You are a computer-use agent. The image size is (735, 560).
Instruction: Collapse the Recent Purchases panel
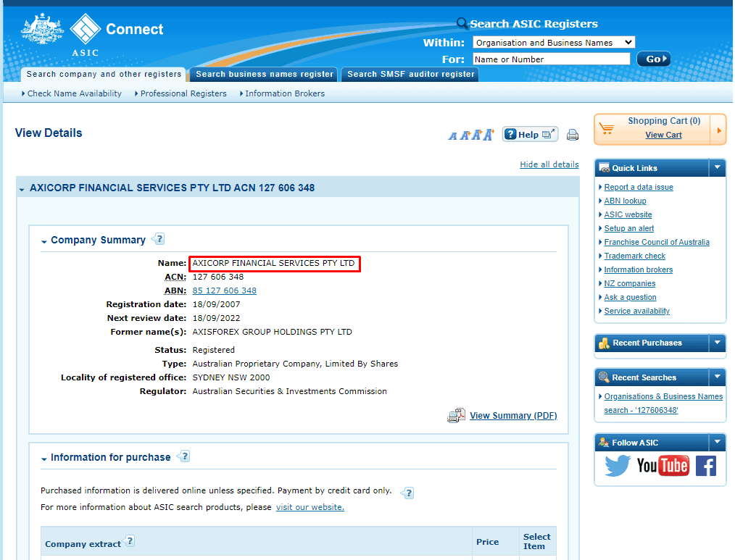pyautogui.click(x=717, y=343)
